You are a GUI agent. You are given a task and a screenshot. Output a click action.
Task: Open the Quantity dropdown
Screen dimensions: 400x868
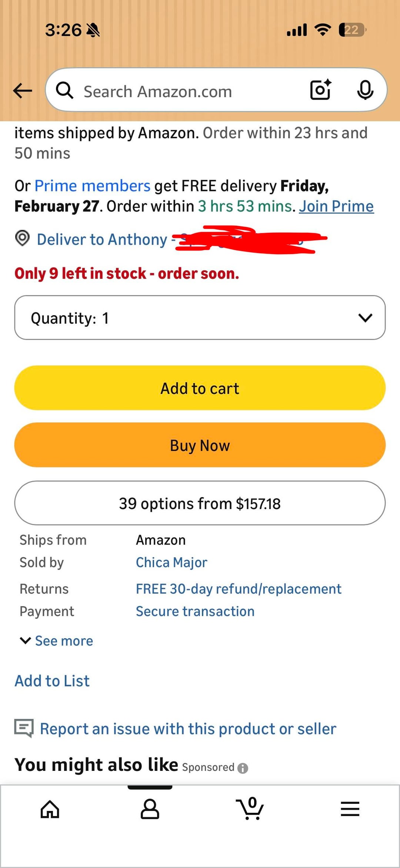click(x=200, y=318)
